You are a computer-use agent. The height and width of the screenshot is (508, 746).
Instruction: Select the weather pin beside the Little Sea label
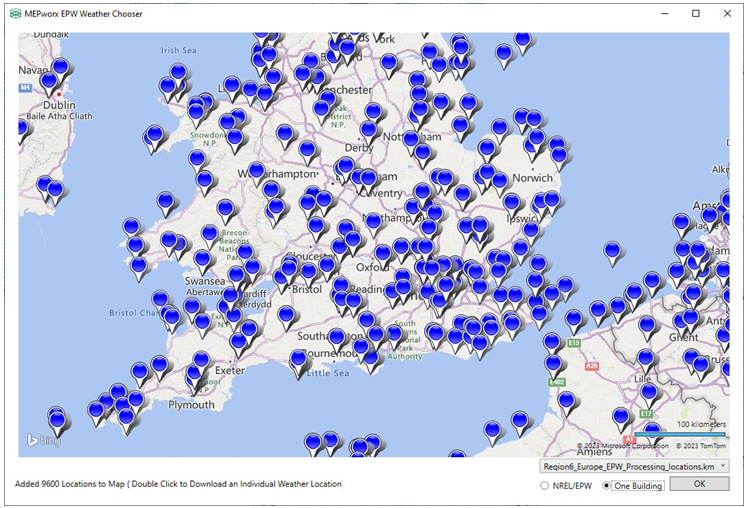tap(298, 360)
